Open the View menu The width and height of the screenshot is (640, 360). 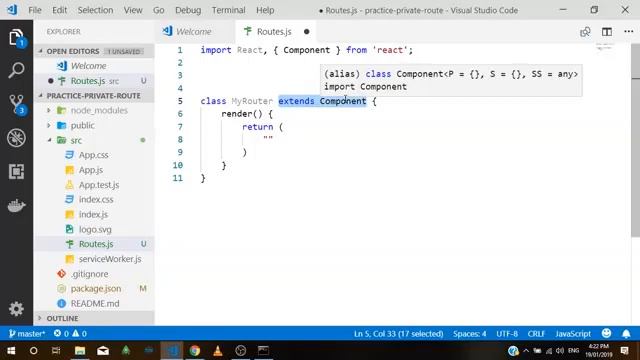[133, 10]
